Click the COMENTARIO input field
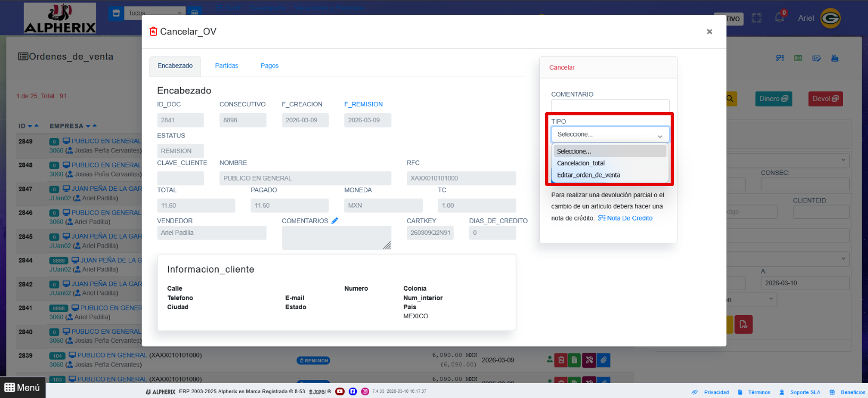The width and height of the screenshot is (868, 398). (x=610, y=106)
